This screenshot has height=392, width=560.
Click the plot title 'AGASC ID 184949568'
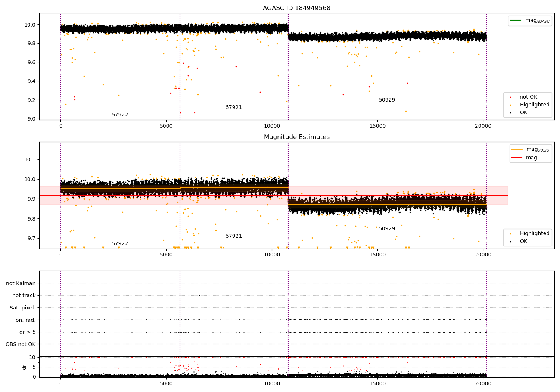pos(296,8)
